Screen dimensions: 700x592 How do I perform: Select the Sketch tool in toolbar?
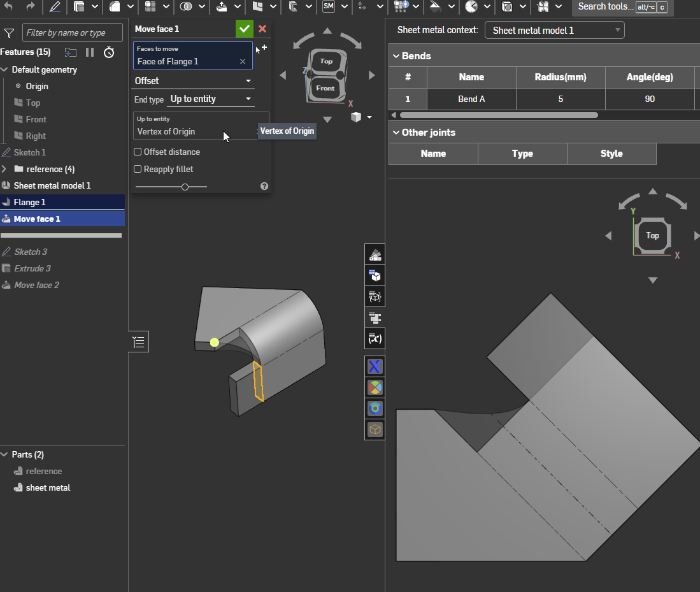(55, 7)
